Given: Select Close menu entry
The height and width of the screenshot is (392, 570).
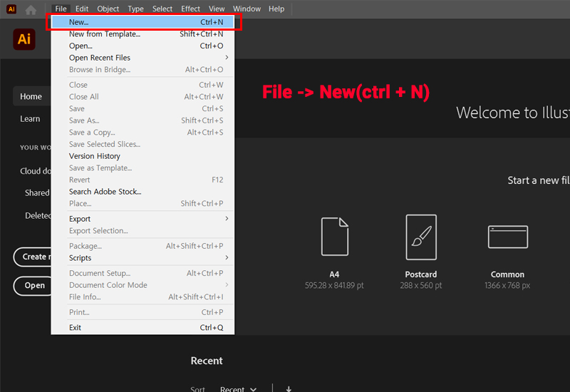Looking at the screenshot, I should [x=143, y=85].
